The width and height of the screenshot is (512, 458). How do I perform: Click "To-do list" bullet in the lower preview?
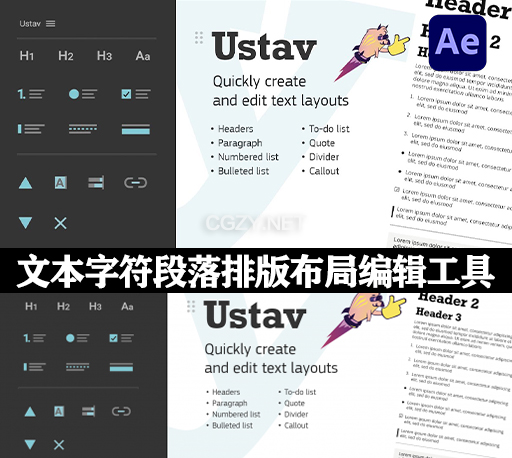click(300, 392)
